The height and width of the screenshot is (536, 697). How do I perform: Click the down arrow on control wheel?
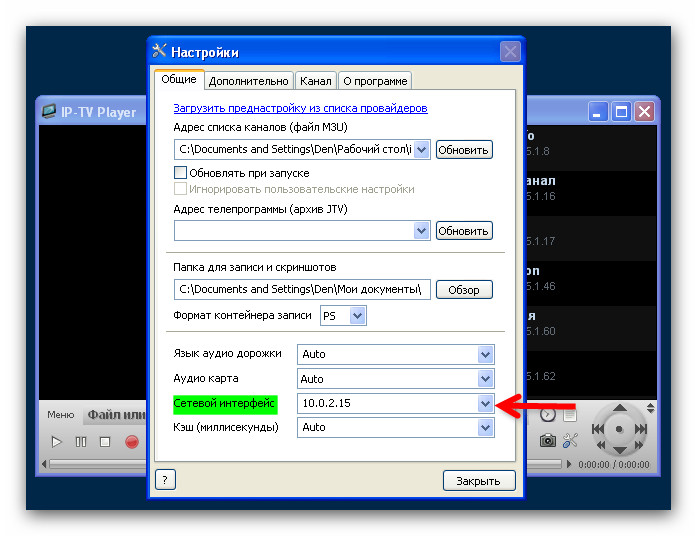[x=620, y=450]
